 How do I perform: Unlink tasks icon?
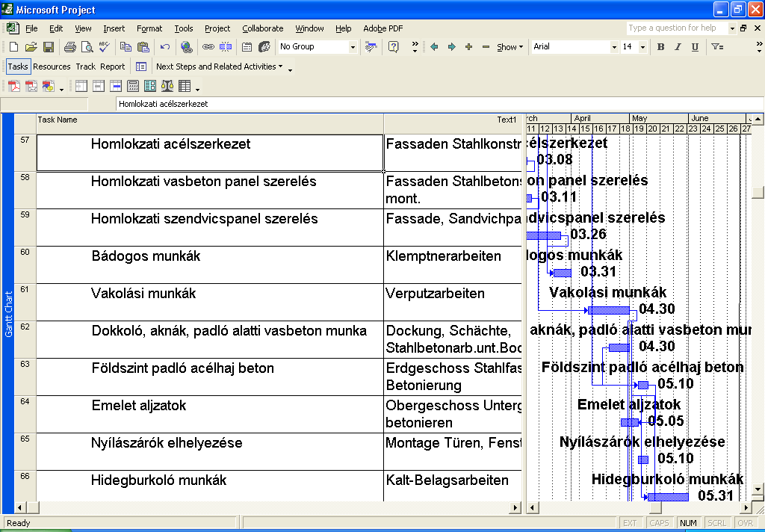(x=226, y=47)
